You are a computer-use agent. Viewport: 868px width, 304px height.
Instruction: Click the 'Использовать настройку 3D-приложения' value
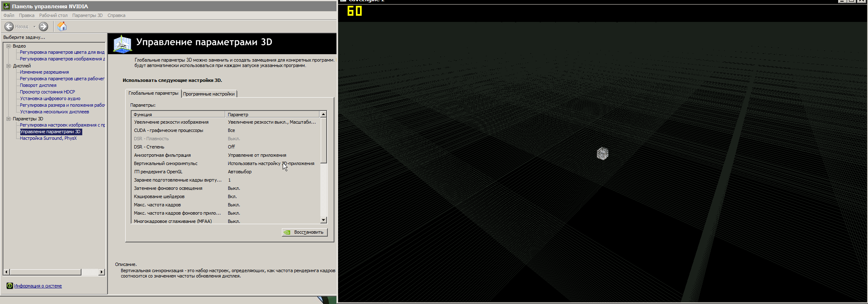click(x=271, y=163)
